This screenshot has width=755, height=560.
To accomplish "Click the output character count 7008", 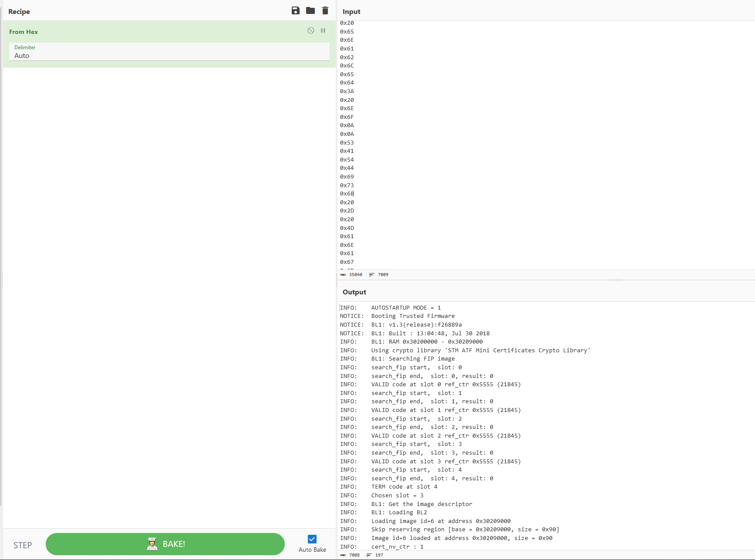I will coord(350,555).
